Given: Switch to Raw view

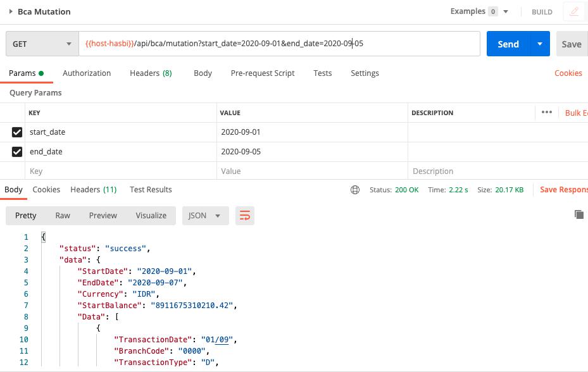Looking at the screenshot, I should click(63, 216).
